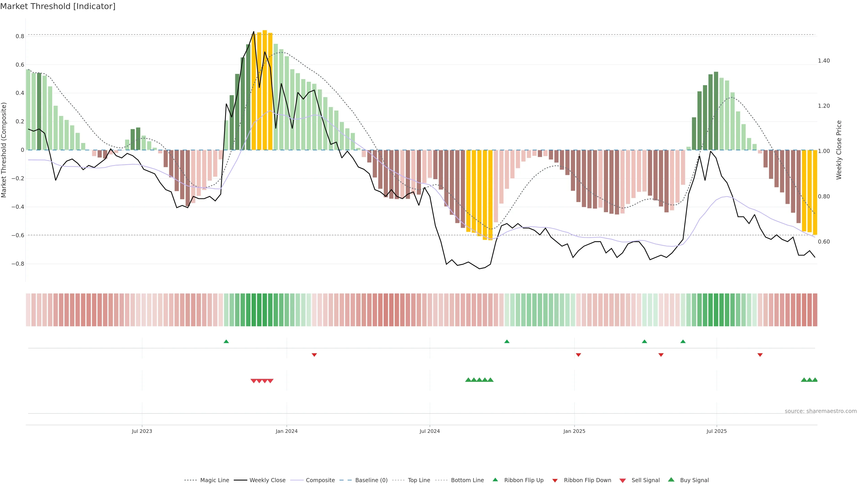The width and height of the screenshot is (868, 488).
Task: Click the Weekly Close Price axis title
Action: coord(839,150)
